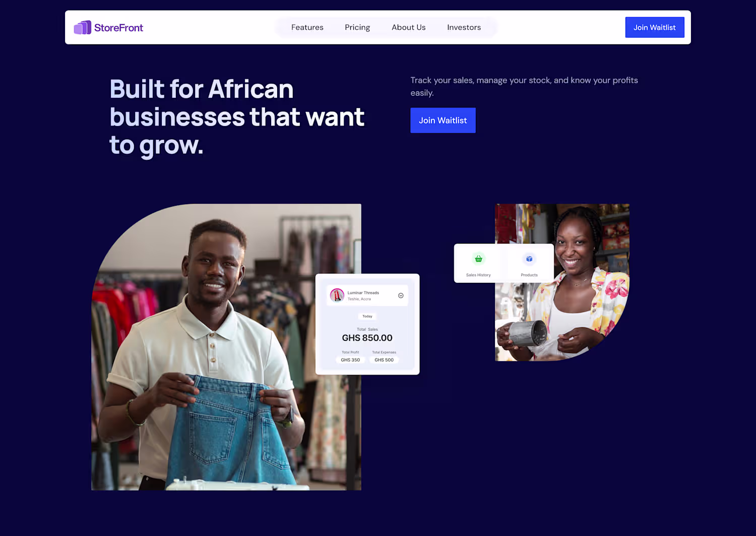This screenshot has width=756, height=536.
Task: Click the Luminar Threads store avatar
Action: [x=337, y=295]
